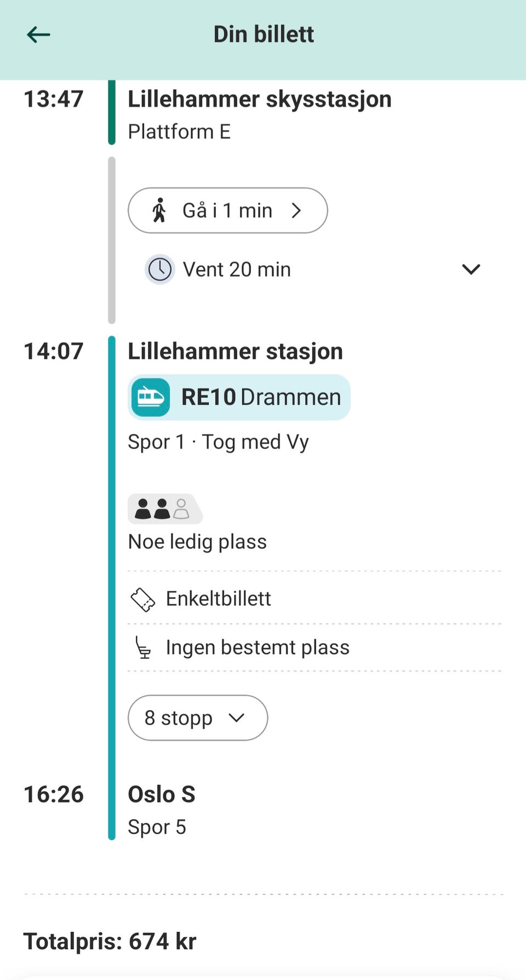
Task: Click the clock icon beside Vent 20 min
Action: pos(160,270)
